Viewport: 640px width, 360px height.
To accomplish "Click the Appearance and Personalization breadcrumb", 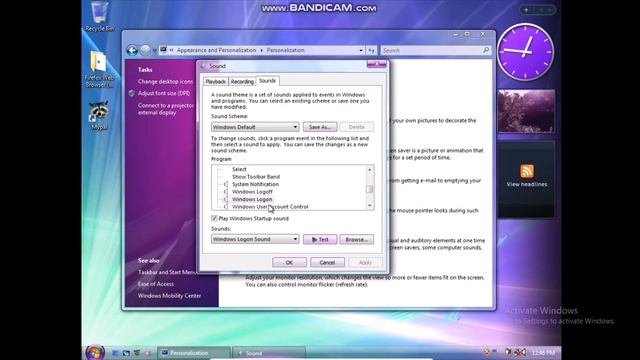I will [x=216, y=50].
